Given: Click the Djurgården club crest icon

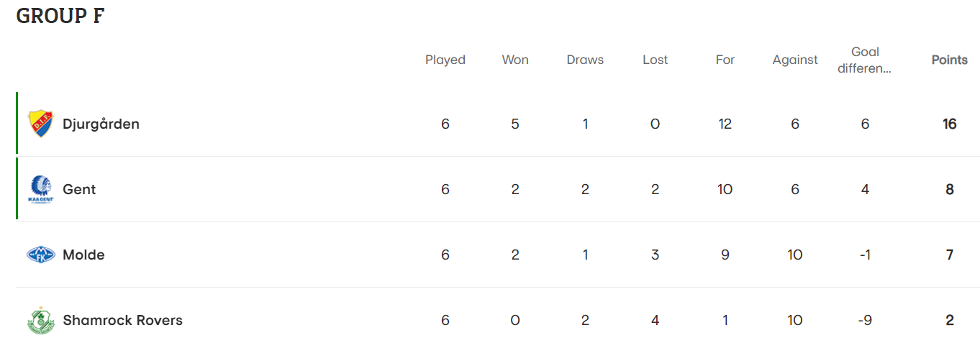Looking at the screenshot, I should 40,124.
